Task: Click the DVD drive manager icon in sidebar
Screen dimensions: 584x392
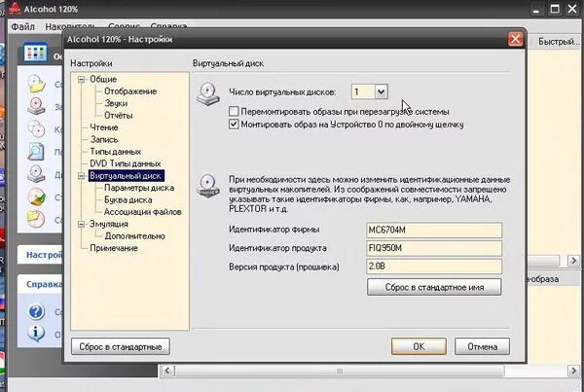Action: [37, 174]
